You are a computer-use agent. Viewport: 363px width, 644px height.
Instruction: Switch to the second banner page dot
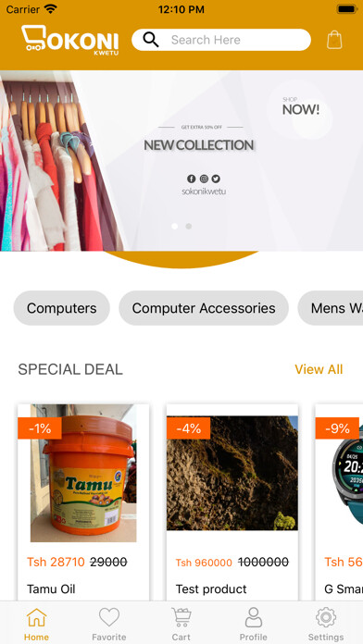pos(189,226)
